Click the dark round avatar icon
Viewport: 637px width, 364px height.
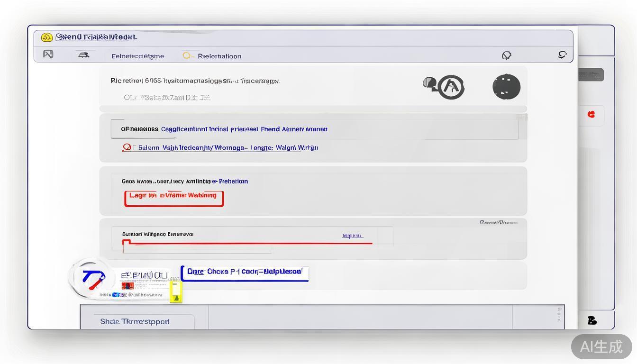506,87
